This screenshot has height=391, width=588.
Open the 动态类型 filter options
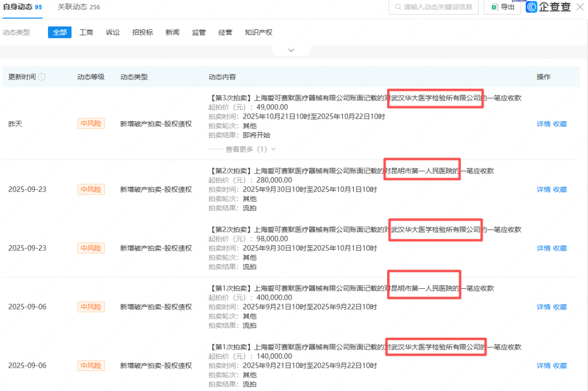(x=17, y=32)
